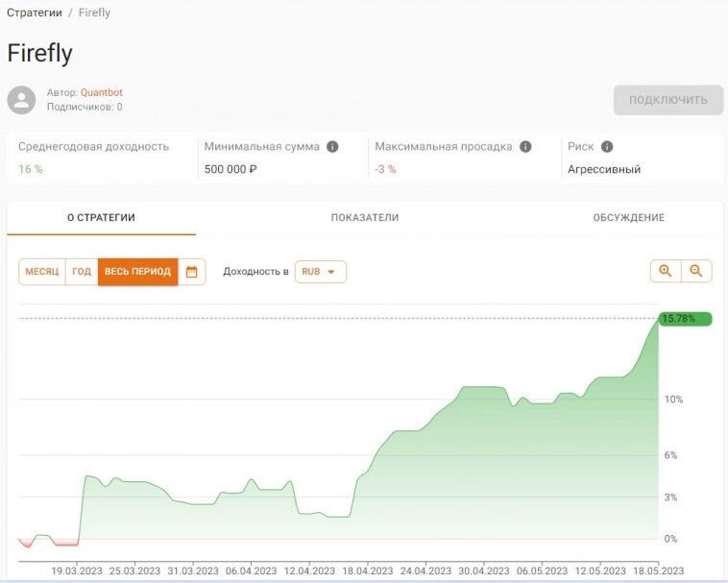Click the Доходность в label
This screenshot has height=583, width=728.
tap(255, 272)
